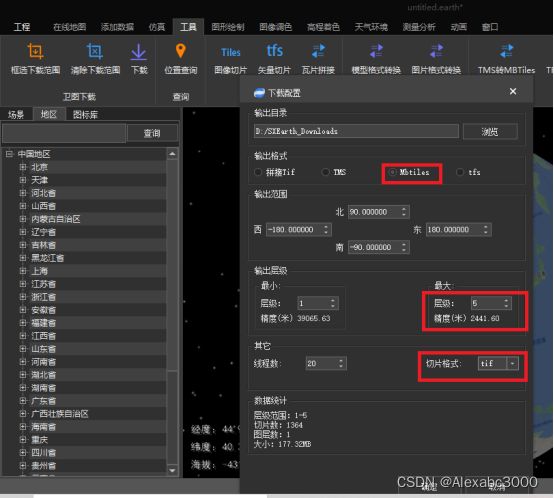Adjust the maximum 层级 stepper
This screenshot has height=498, width=554.
506,303
